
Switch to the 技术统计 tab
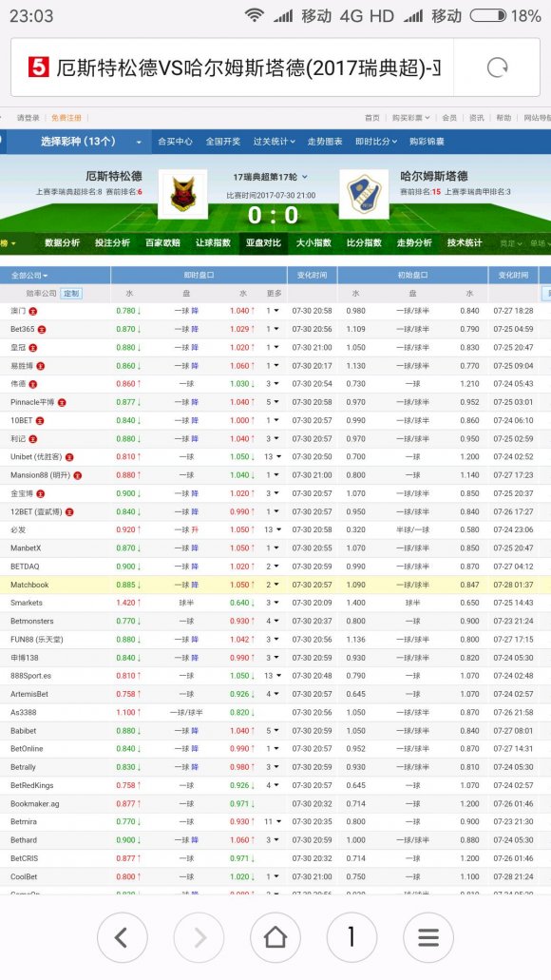(x=465, y=242)
